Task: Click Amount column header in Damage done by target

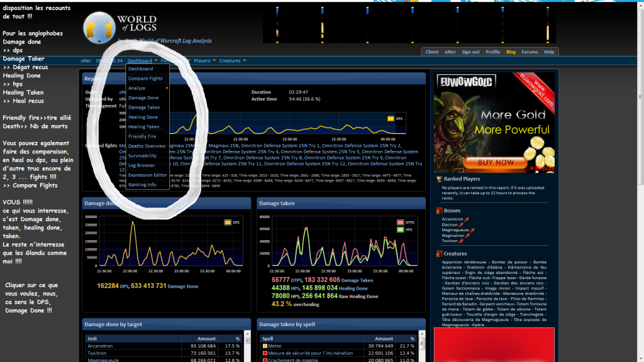Action: pyautogui.click(x=206, y=339)
